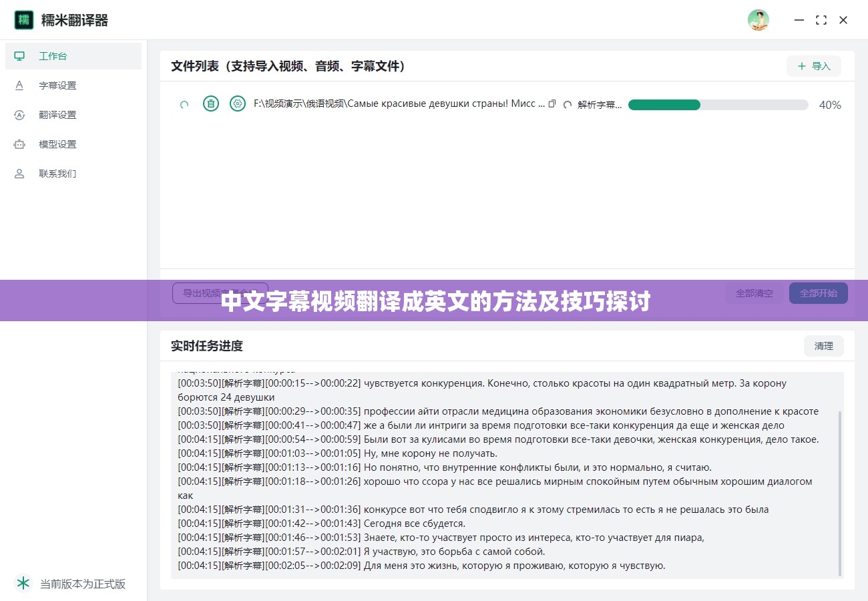Click the task log vertical scrollbar

[840, 493]
